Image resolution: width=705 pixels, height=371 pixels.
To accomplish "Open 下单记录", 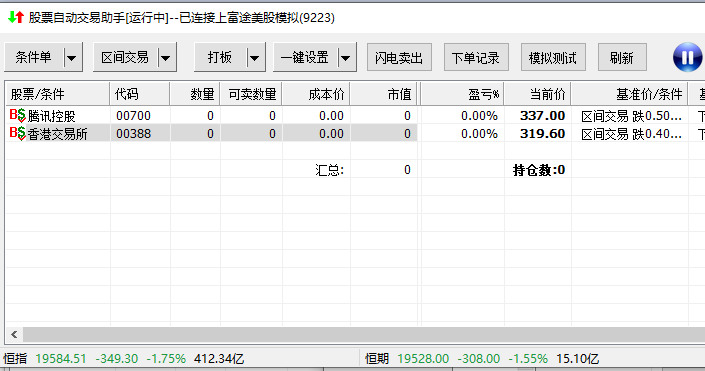I will (476, 58).
